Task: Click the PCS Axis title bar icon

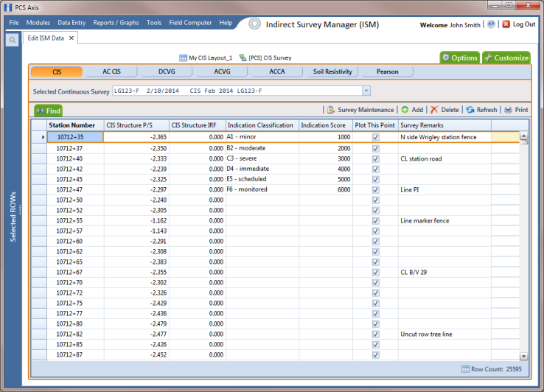Action: (x=8, y=7)
